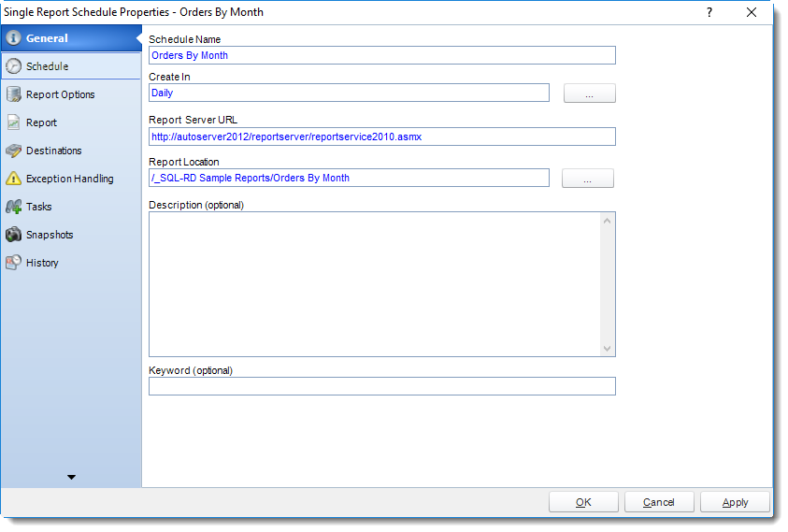
Task: Click the Report Location field
Action: (x=349, y=178)
